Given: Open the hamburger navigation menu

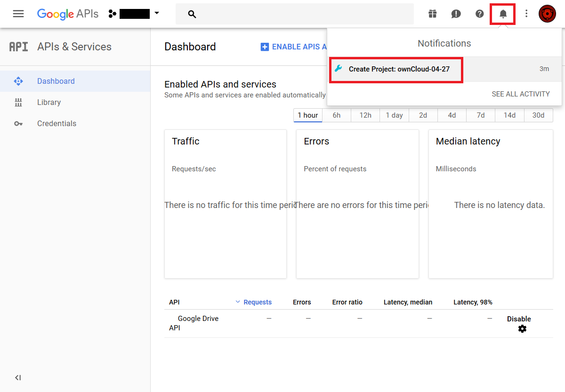Looking at the screenshot, I should coord(18,14).
